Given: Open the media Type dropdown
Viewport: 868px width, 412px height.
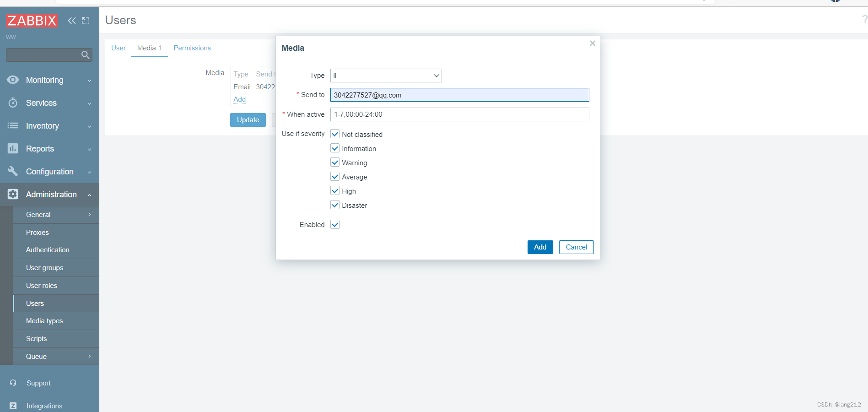Looking at the screenshot, I should [386, 76].
